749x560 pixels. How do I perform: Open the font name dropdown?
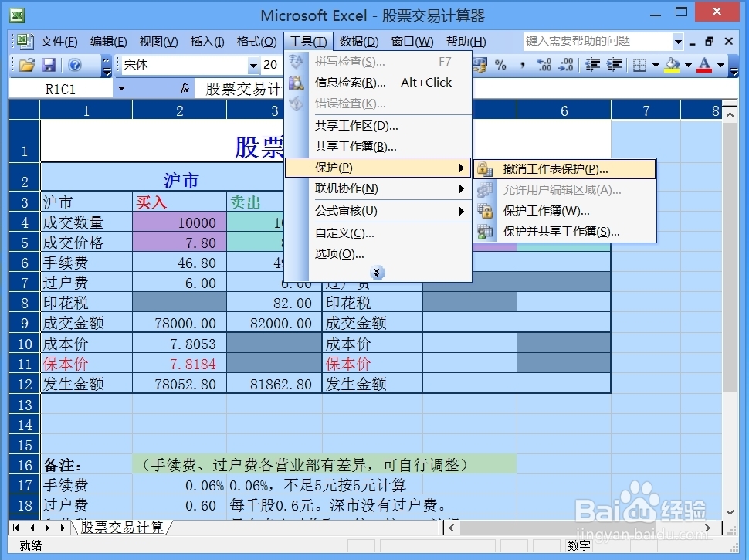[x=253, y=66]
